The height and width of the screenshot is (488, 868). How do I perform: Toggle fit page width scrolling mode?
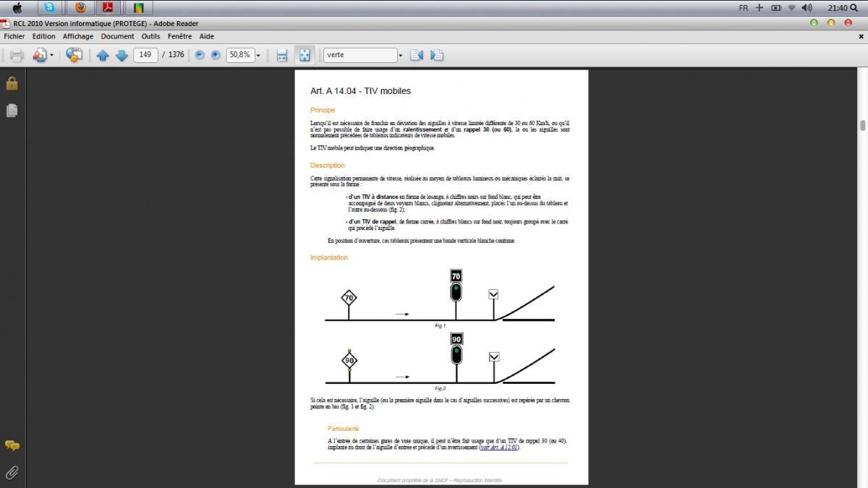click(282, 55)
